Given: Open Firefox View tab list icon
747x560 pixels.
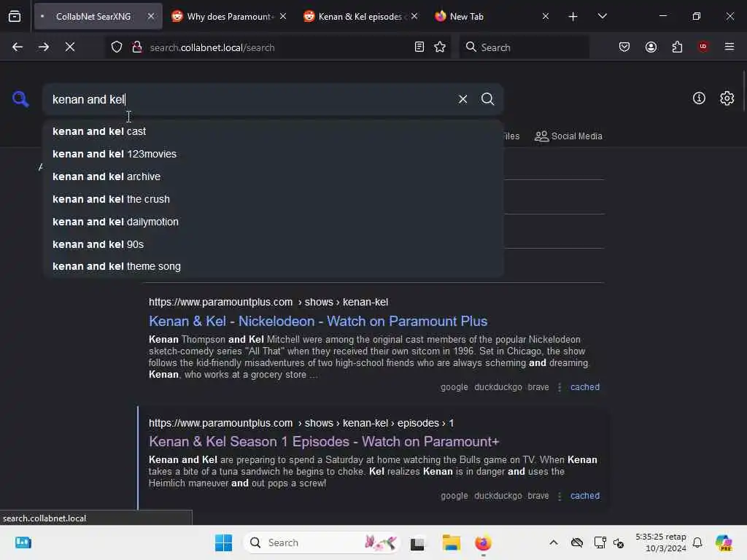Looking at the screenshot, I should (15, 16).
